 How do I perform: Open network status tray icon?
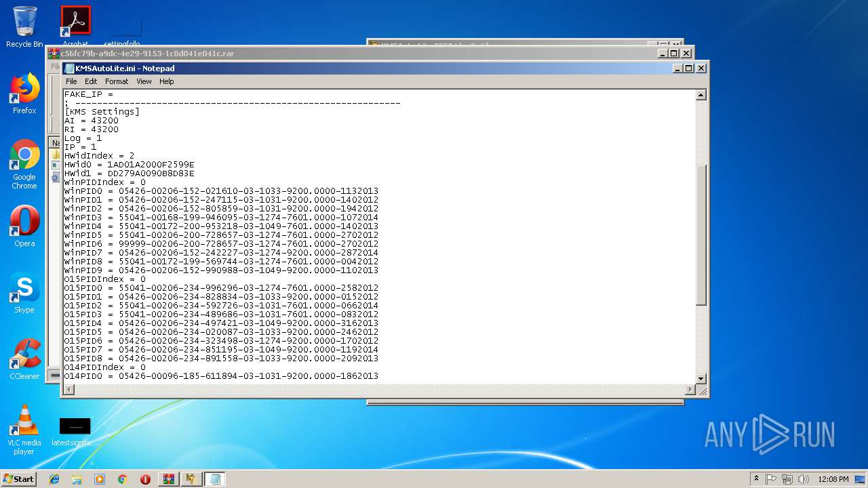tap(787, 479)
